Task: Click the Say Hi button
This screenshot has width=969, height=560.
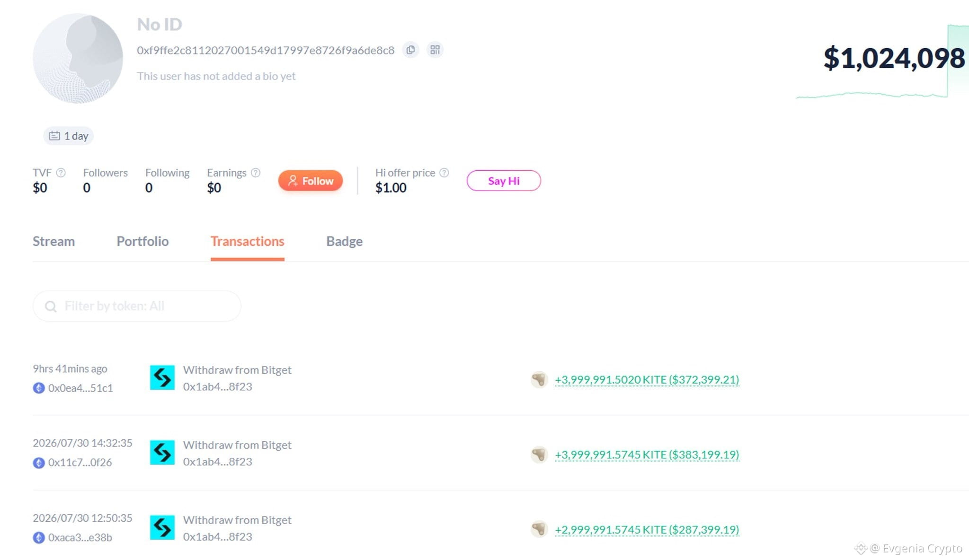Action: point(504,181)
